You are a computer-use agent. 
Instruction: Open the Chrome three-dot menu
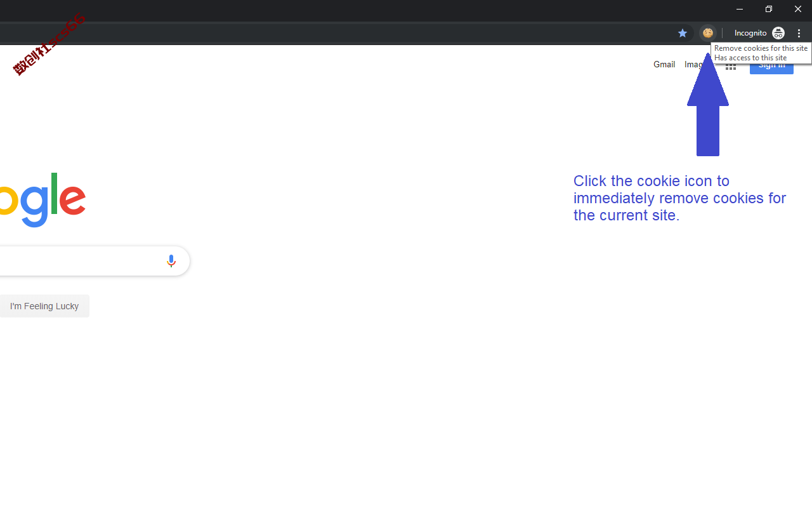799,33
